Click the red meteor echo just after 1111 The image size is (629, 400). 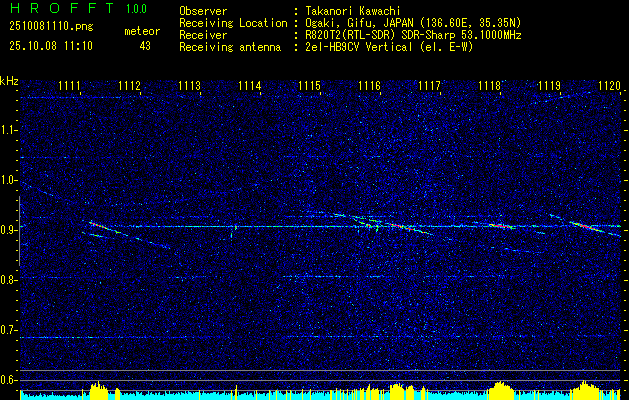98,225
